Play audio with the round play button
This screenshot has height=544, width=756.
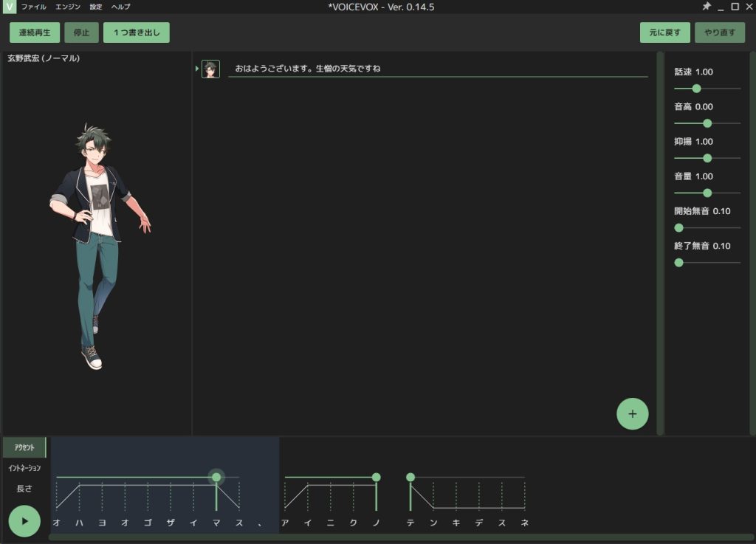(24, 521)
